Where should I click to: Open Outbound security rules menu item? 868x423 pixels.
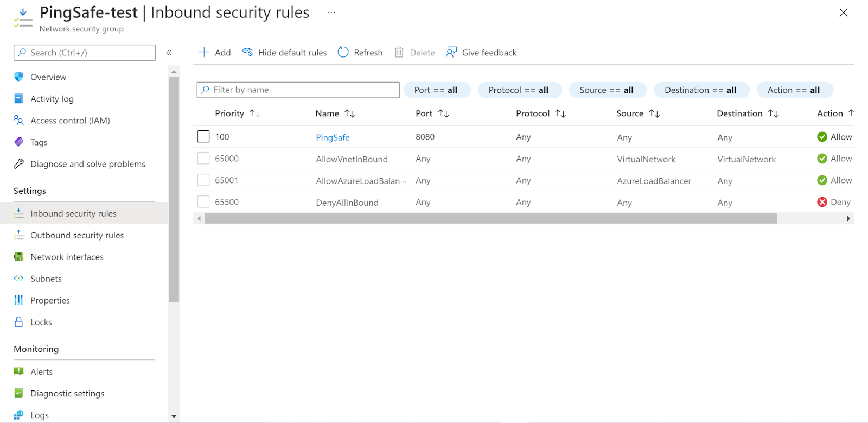tap(77, 235)
